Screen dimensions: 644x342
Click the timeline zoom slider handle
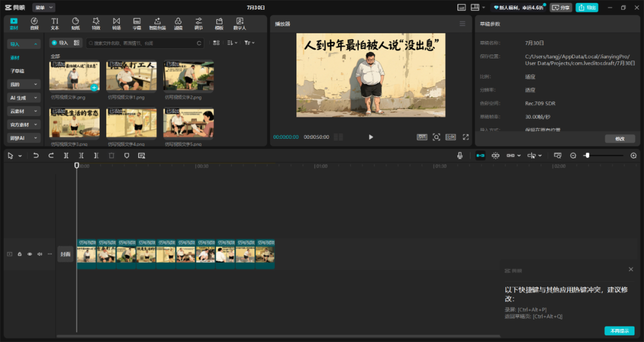point(587,156)
